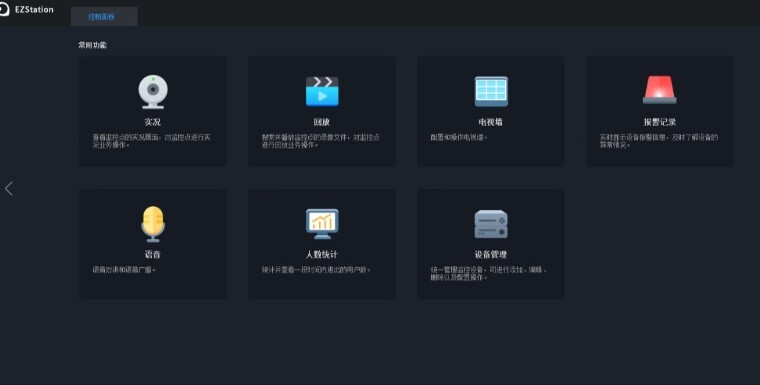Click the 人数统计 title label
This screenshot has width=760, height=385.
click(x=322, y=255)
